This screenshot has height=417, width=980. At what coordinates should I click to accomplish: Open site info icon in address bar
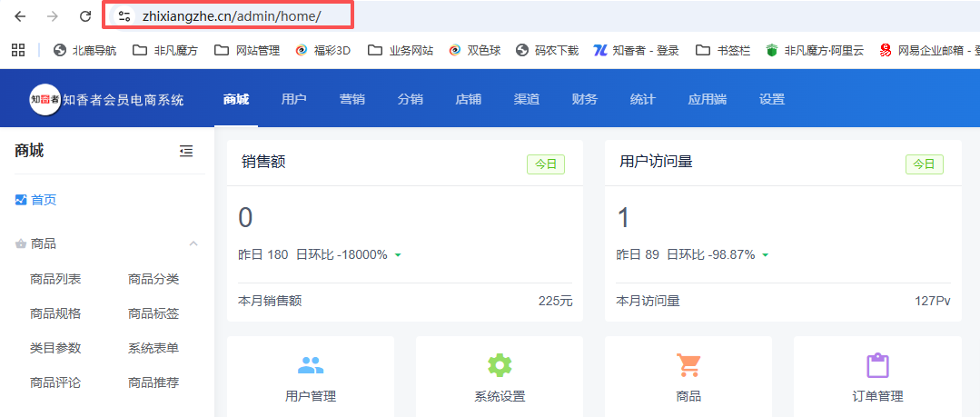[x=124, y=16]
